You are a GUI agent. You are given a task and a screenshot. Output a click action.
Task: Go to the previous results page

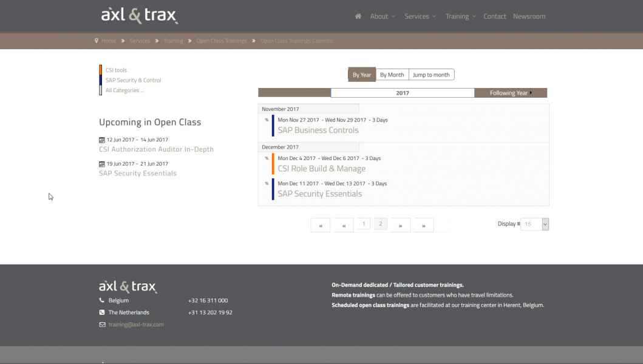[x=344, y=225]
